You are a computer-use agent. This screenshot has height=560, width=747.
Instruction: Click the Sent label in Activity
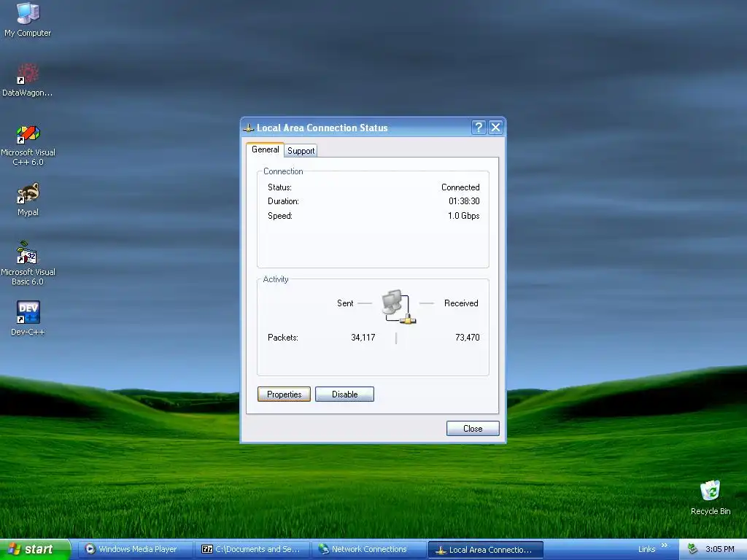click(345, 303)
